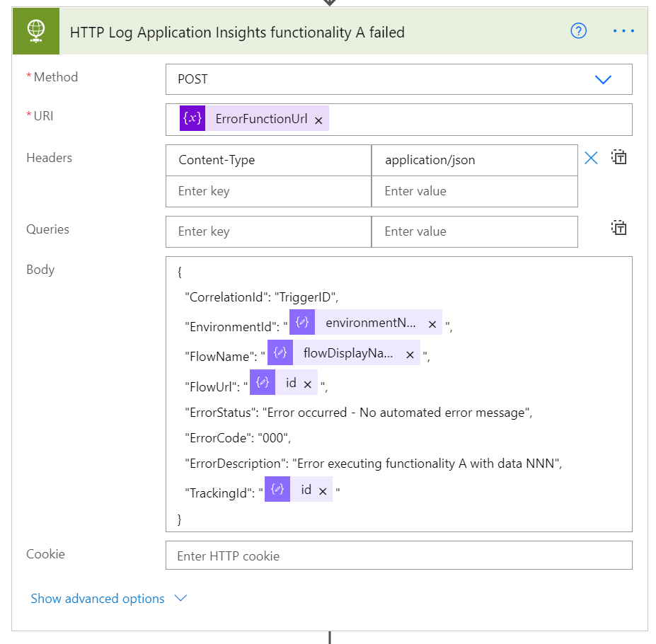656x644 pixels.
Task: Remove the flowDisplayName token from body
Action: point(410,355)
